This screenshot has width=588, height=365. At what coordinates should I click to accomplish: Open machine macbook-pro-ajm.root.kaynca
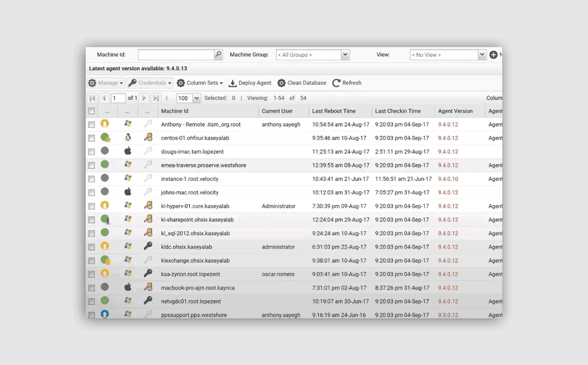[x=197, y=288]
